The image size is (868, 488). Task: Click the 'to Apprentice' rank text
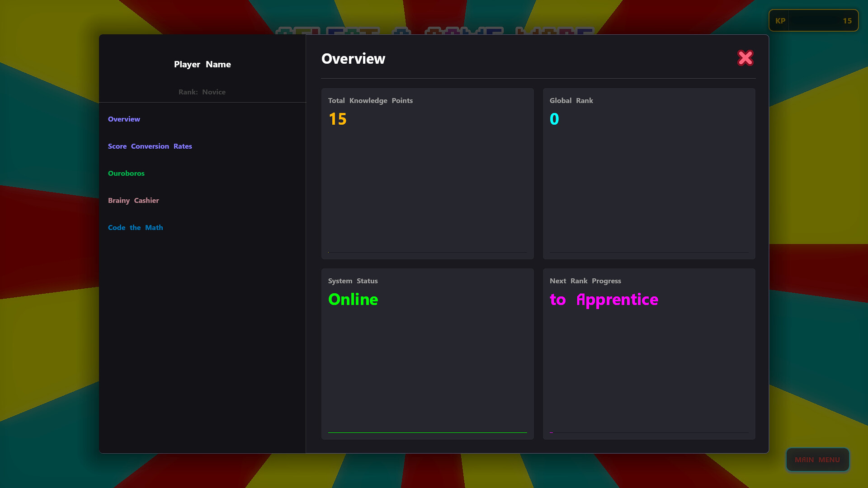tap(604, 300)
